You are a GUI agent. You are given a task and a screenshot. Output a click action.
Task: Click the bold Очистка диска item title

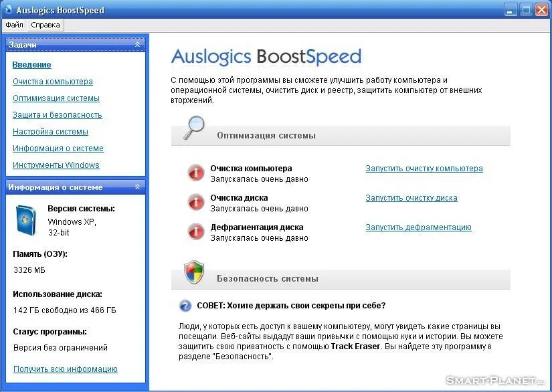239,198
